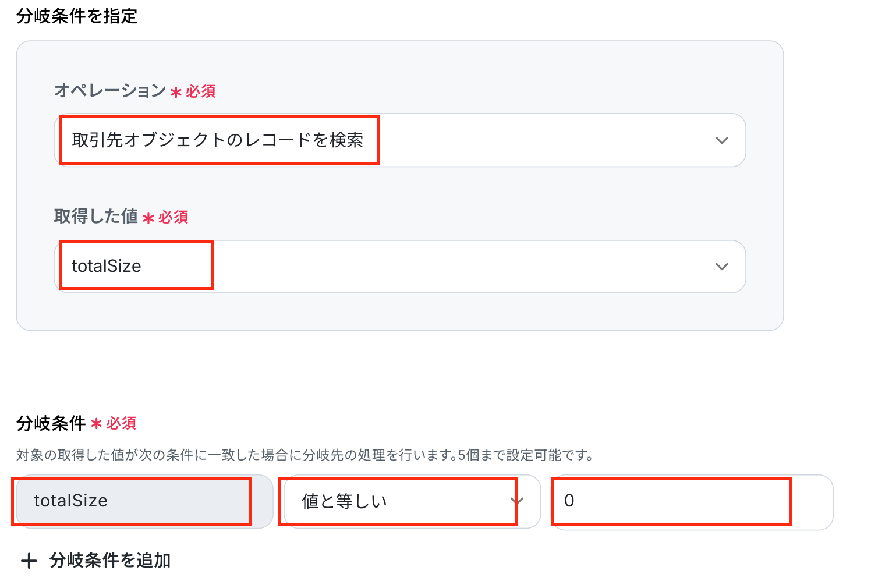Click the grey totalSize condition field

tap(144, 501)
